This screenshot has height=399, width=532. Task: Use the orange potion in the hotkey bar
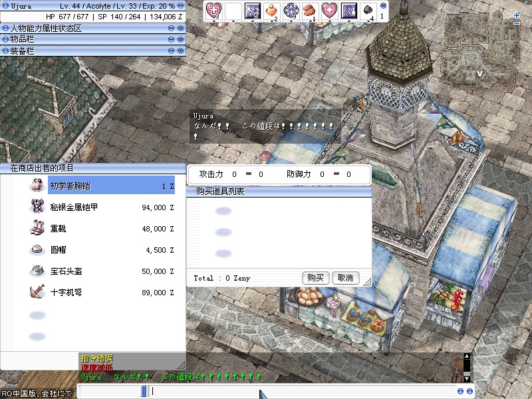[x=272, y=10]
